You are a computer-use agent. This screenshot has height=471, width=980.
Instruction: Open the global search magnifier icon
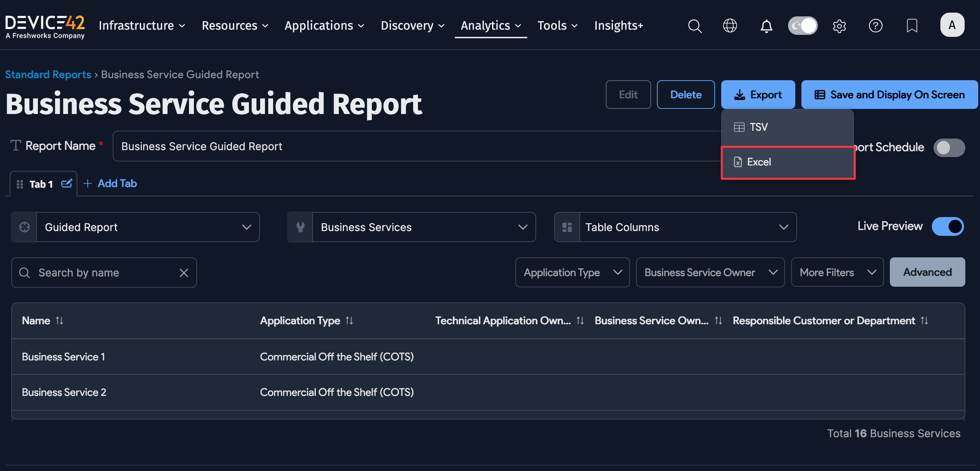(695, 26)
